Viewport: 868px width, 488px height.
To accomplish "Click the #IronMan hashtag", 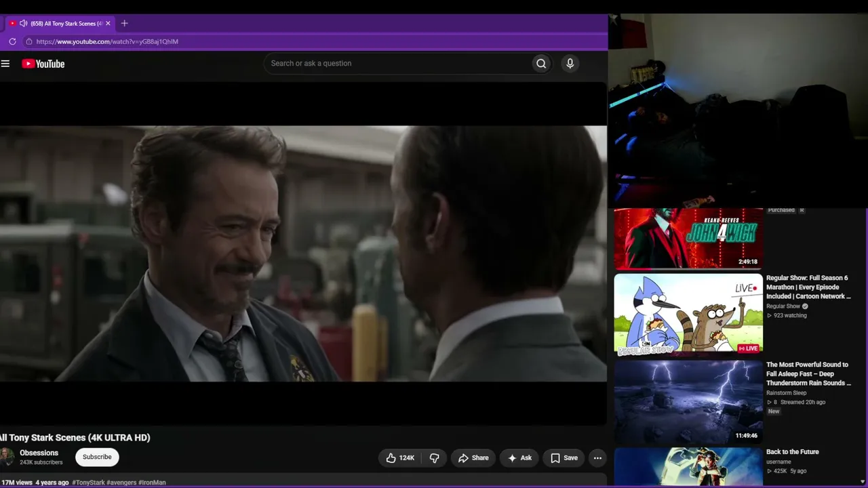I will pos(152,483).
